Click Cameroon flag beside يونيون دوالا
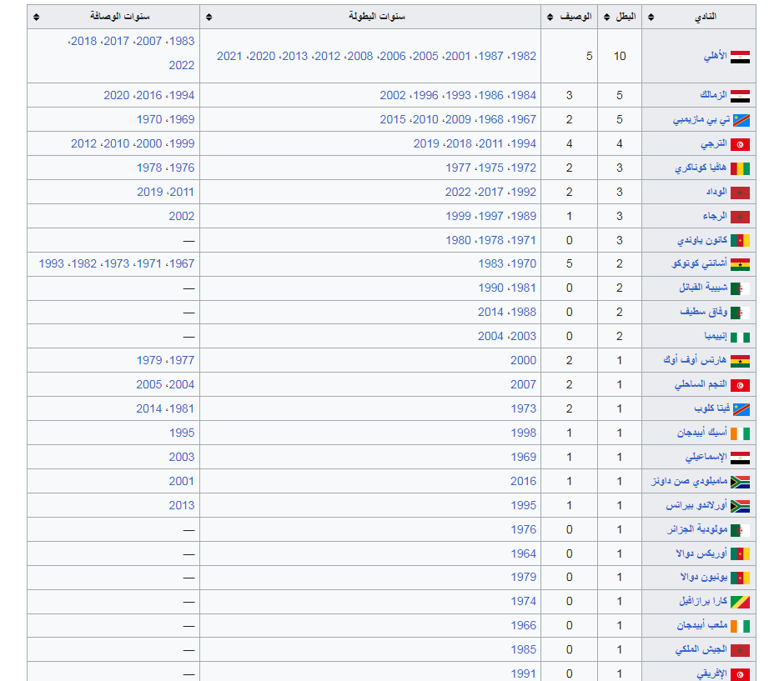 [x=740, y=578]
